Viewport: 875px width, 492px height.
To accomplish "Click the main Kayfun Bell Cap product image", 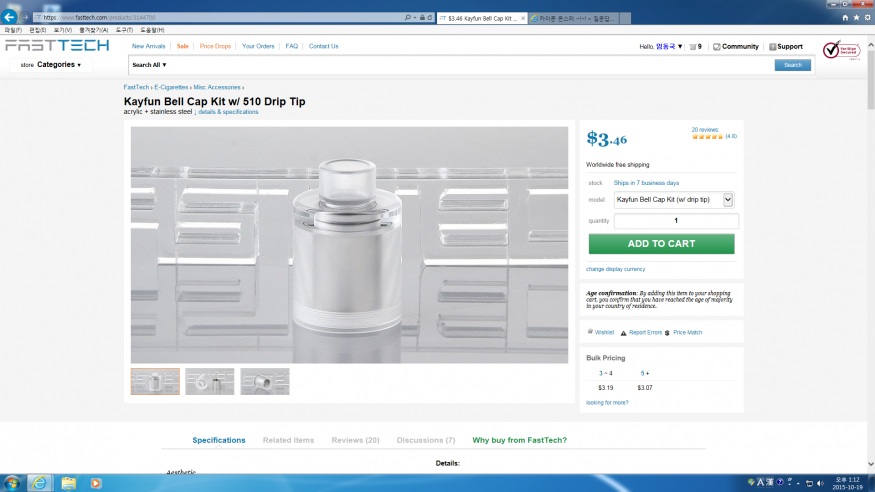I will [349, 245].
